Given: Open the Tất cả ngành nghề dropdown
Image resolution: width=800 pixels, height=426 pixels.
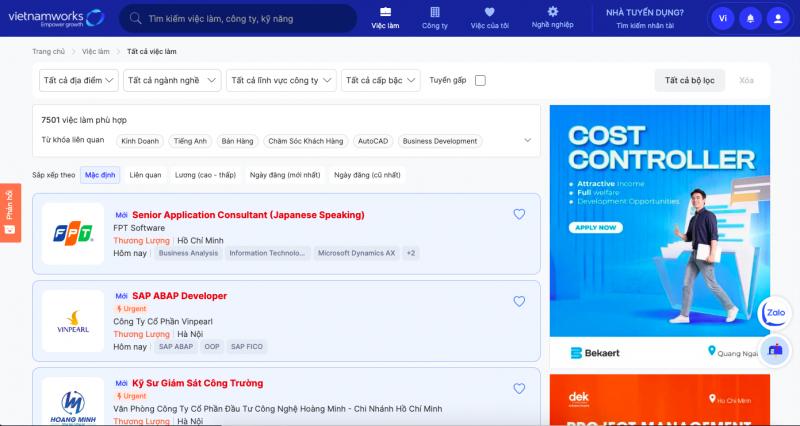Looking at the screenshot, I should click(172, 81).
